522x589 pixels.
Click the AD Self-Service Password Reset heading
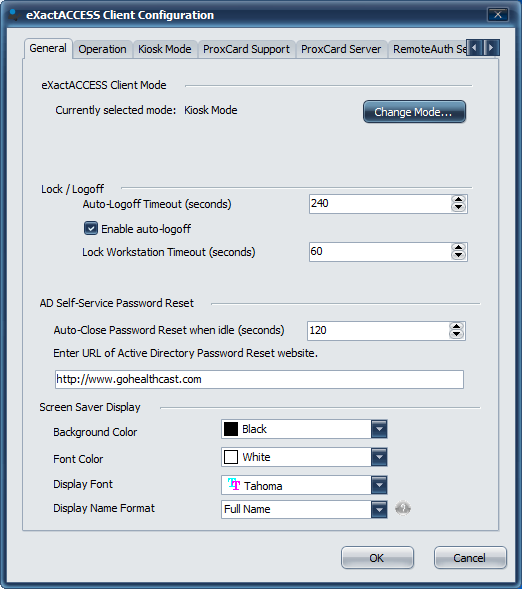point(117,303)
